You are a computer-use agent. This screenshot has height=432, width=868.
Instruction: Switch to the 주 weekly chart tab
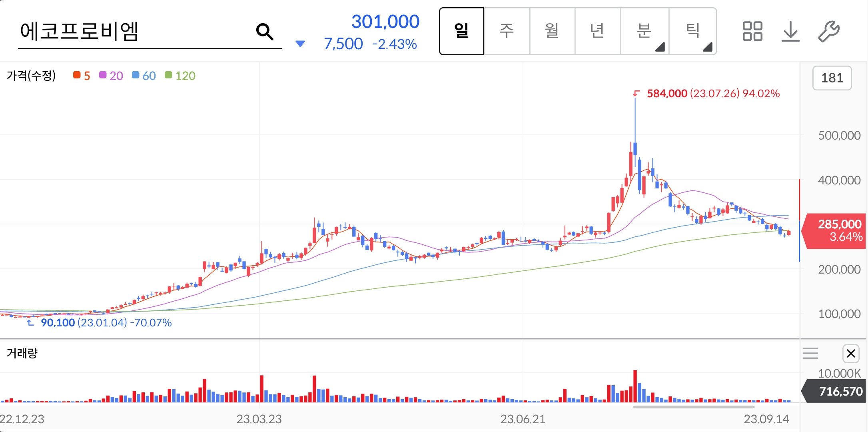click(507, 31)
